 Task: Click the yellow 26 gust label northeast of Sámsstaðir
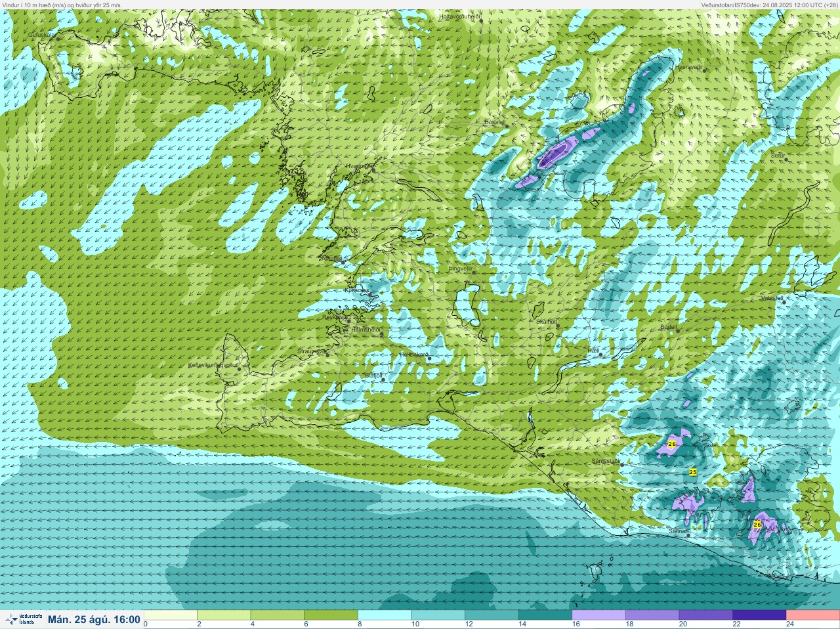coord(671,445)
